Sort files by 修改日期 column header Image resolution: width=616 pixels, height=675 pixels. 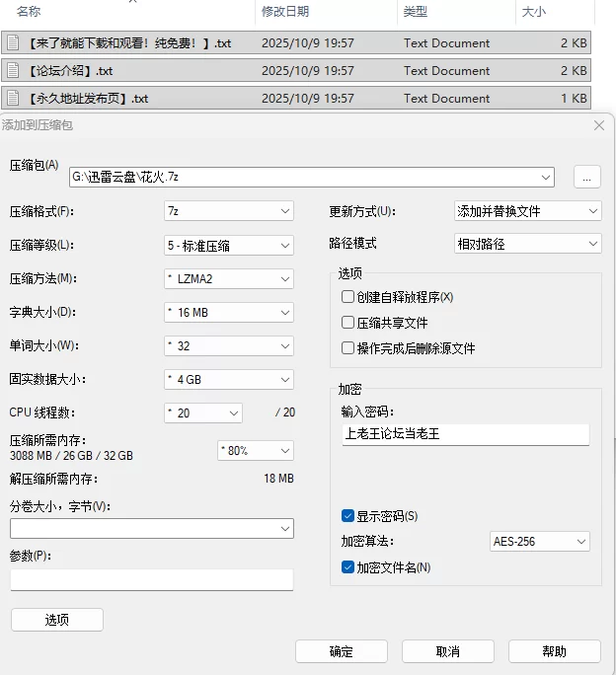click(285, 12)
